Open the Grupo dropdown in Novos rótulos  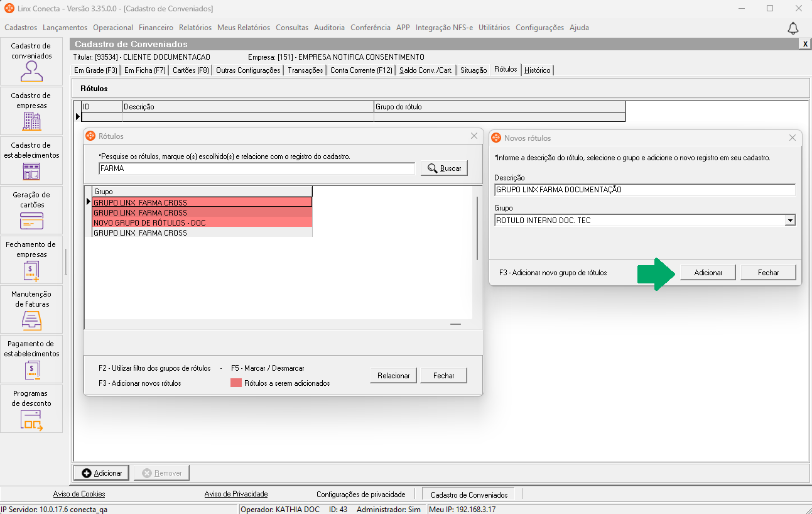coord(790,221)
